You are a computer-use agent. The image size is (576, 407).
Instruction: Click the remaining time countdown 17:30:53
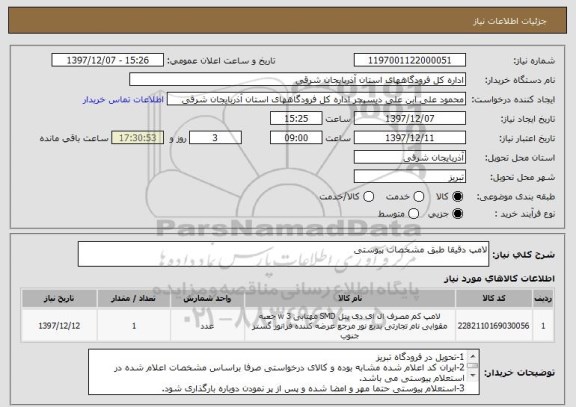pos(138,138)
